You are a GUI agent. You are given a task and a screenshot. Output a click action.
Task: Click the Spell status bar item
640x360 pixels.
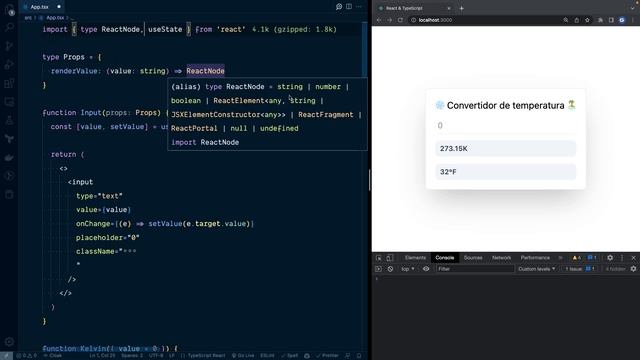click(289, 356)
